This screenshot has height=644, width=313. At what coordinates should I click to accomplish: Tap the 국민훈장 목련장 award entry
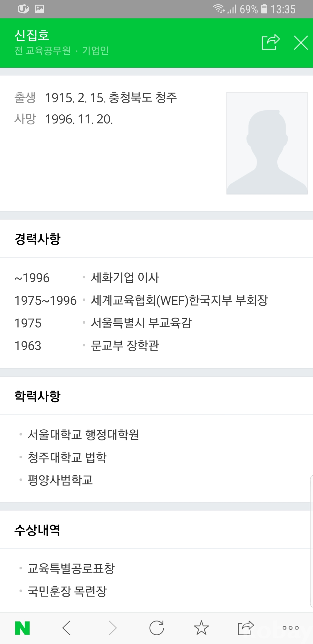tap(67, 591)
